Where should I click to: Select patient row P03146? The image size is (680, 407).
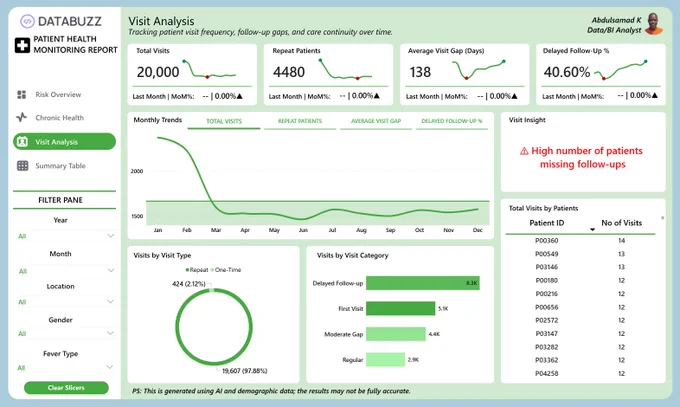tap(580, 267)
